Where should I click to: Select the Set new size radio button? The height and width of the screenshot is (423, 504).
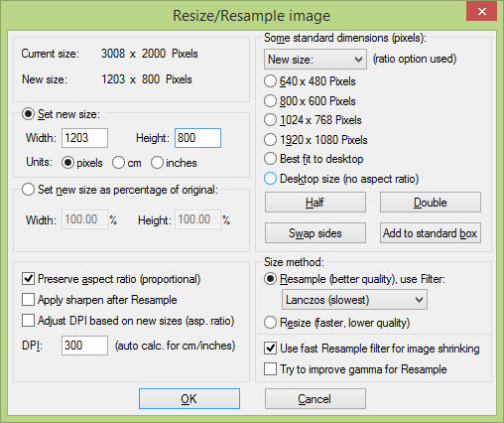tap(28, 114)
